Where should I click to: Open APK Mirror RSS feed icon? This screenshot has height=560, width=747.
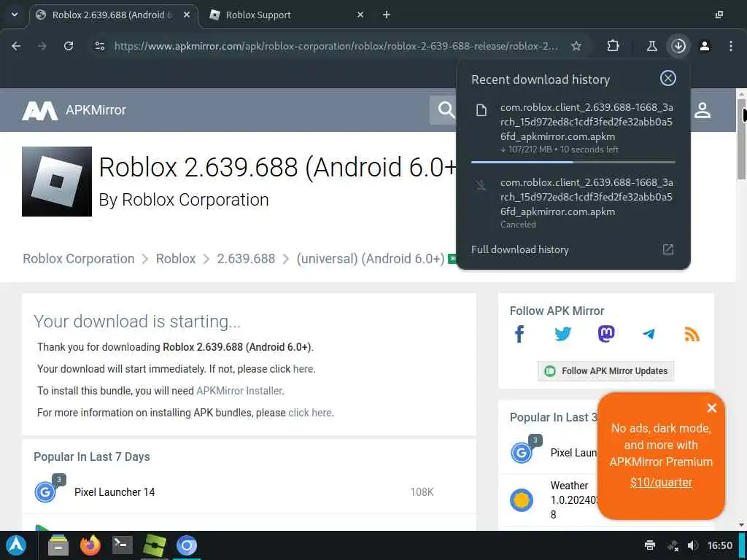[692, 334]
